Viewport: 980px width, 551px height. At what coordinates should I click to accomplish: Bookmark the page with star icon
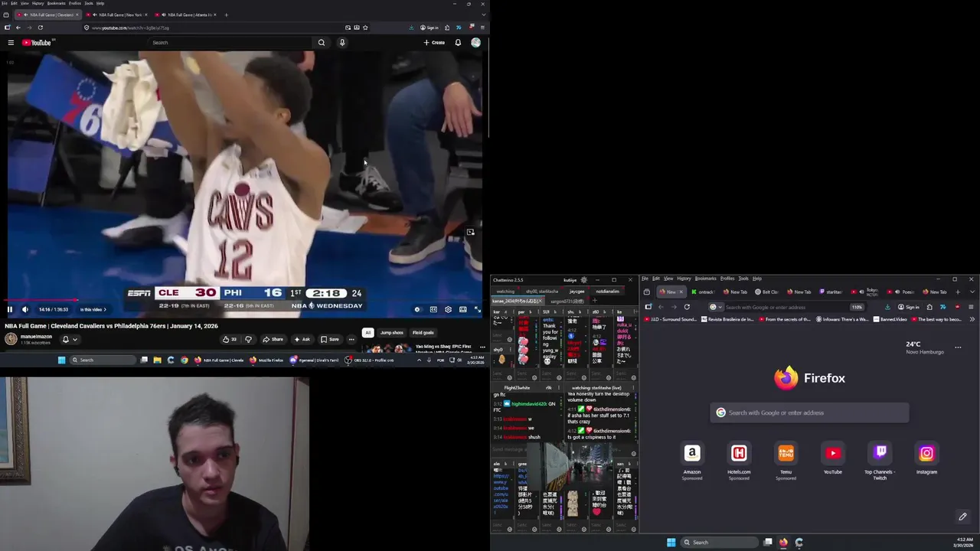pos(365,28)
